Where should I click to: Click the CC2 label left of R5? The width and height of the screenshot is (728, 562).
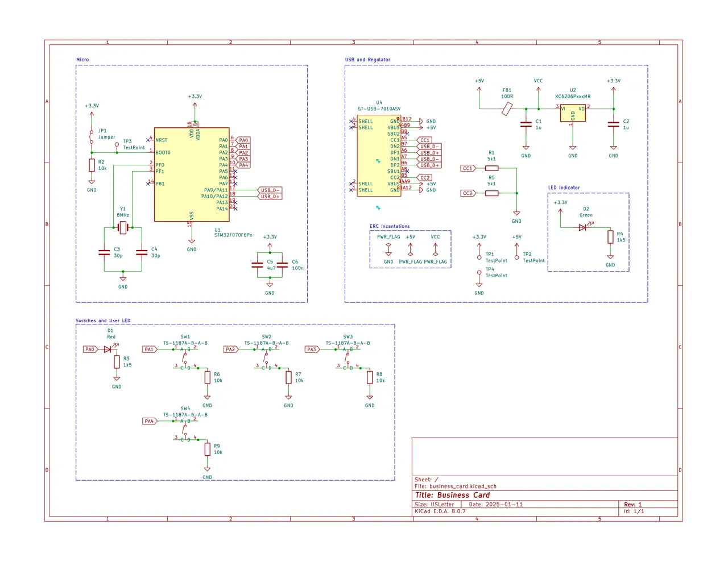468,193
